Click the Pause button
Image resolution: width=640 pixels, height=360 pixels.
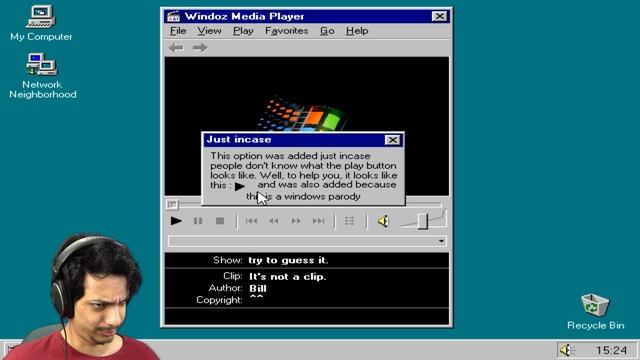coord(198,221)
